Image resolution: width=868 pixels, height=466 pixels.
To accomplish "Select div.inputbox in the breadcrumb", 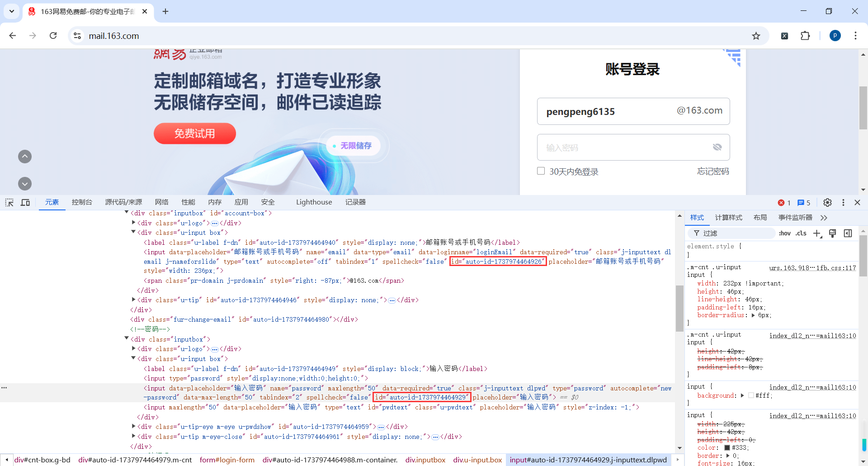I will point(425,460).
